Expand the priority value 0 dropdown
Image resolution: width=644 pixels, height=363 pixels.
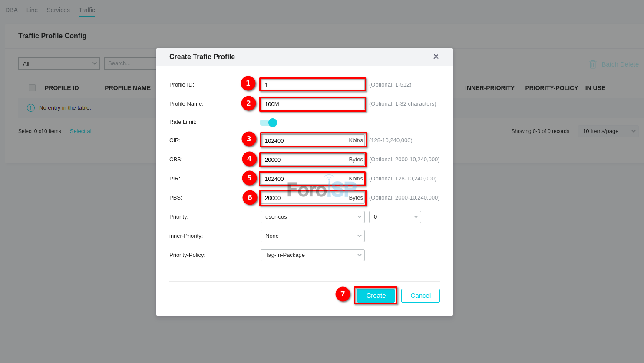395,217
